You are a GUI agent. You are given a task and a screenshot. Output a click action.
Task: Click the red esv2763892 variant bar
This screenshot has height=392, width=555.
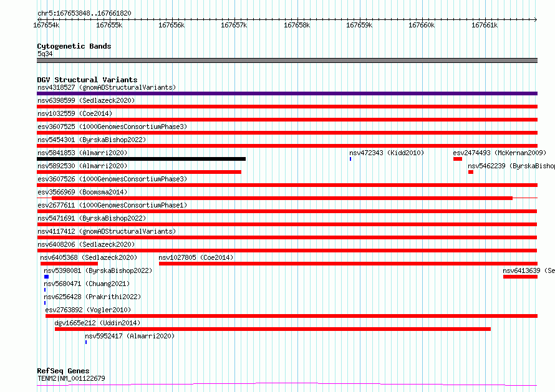click(292, 316)
